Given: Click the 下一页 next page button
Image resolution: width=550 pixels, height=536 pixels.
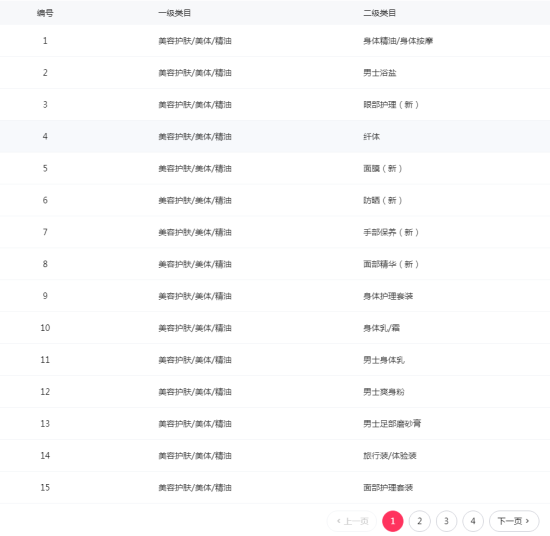Looking at the screenshot, I should point(514,521).
